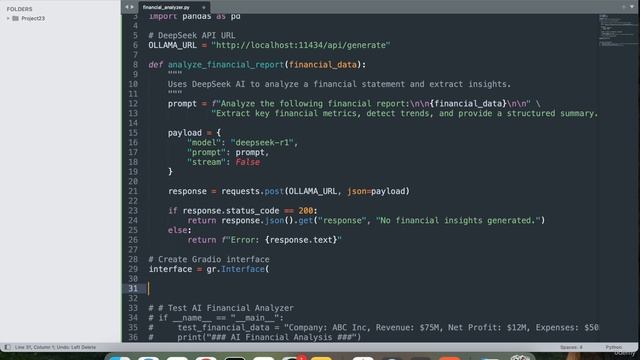Click 'payload = {' on line 15
Viewport: 640px width, 360px height.
pos(194,133)
